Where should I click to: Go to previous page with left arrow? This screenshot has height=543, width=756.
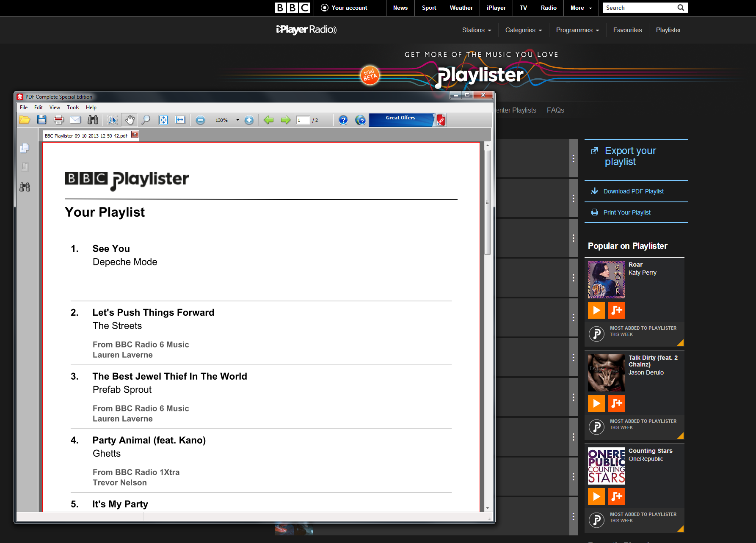(x=269, y=120)
